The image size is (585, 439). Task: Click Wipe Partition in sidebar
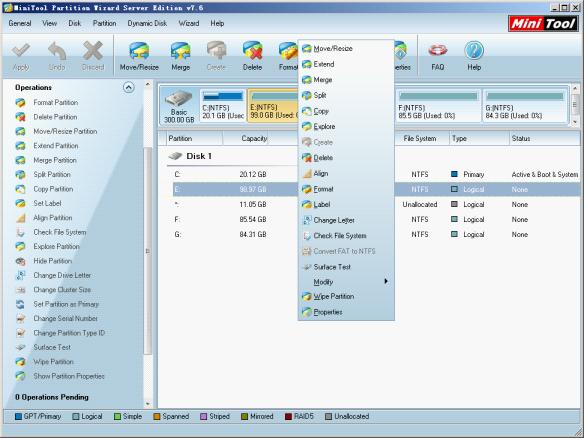pyautogui.click(x=45, y=362)
